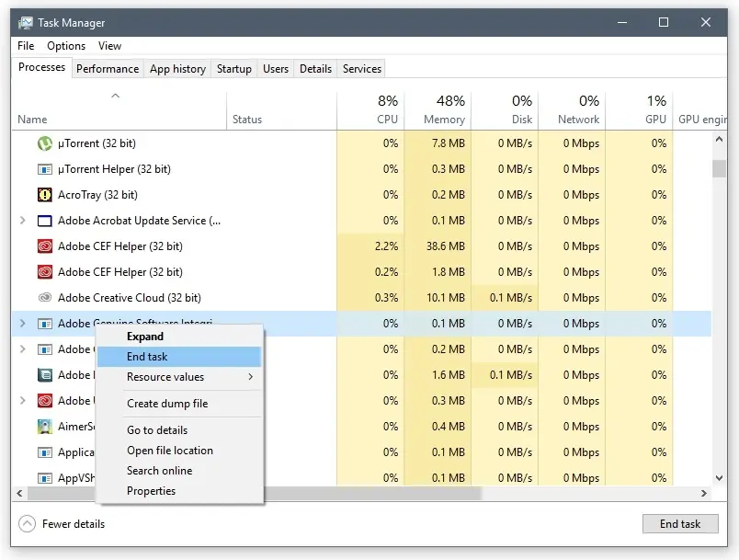
Task: Select the Adobe Creative Cloud (32 bit) row text
Action: pyautogui.click(x=129, y=298)
